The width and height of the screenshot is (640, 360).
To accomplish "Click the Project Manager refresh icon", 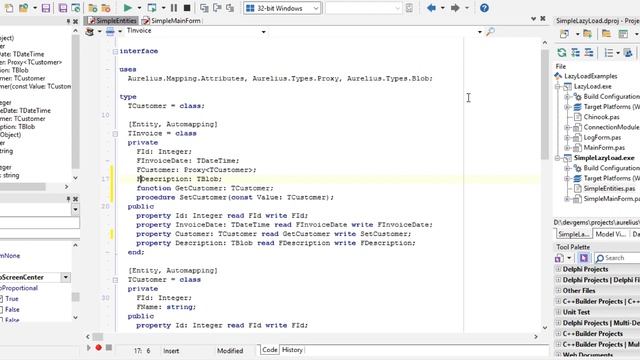I will pos(562,52).
